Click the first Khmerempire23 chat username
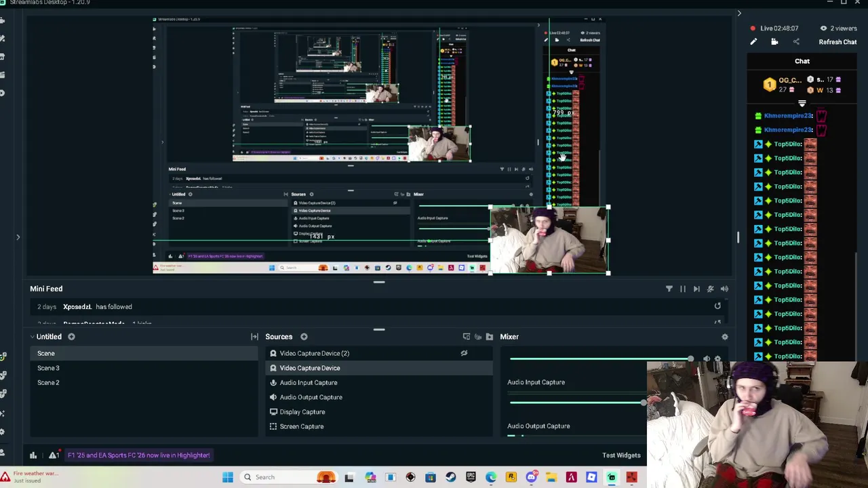Viewport: 868px width, 488px height. [788, 116]
